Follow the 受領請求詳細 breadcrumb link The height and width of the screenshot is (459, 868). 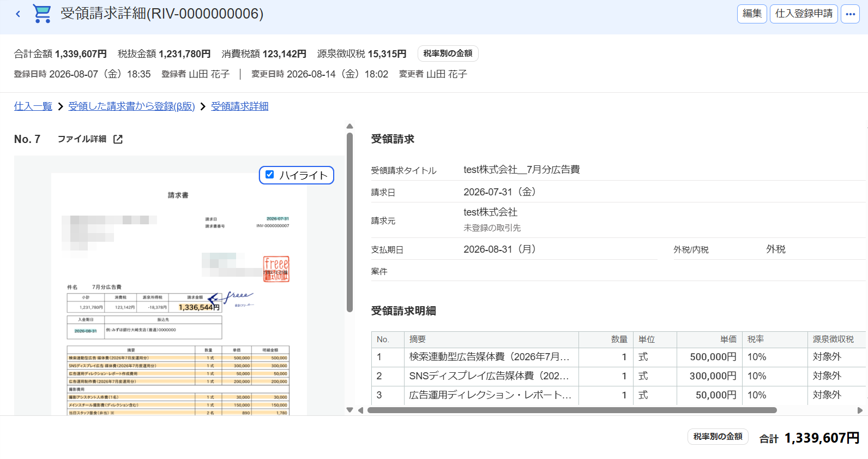(239, 106)
